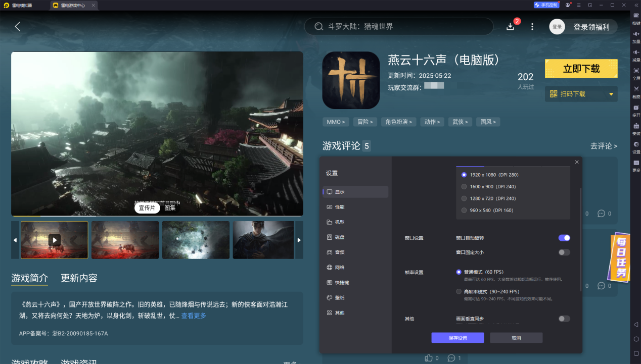Click the user account icon in title bar
Image resolution: width=641 pixels, height=364 pixels.
(x=568, y=5)
